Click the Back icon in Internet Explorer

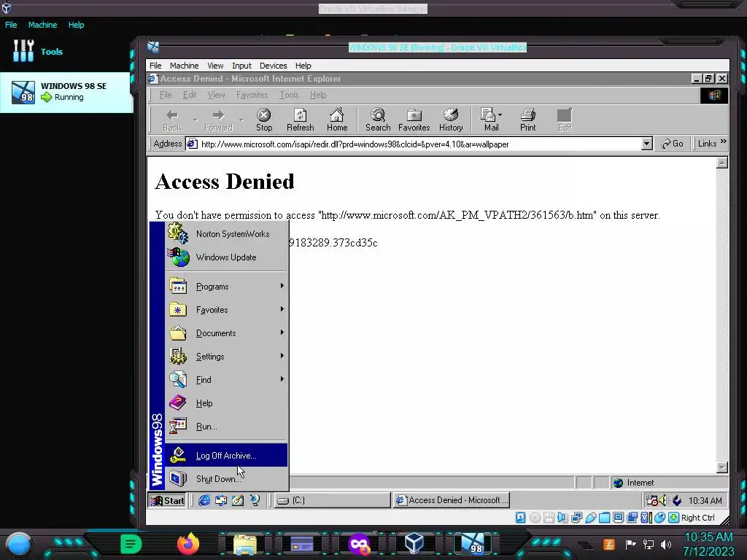[172, 115]
